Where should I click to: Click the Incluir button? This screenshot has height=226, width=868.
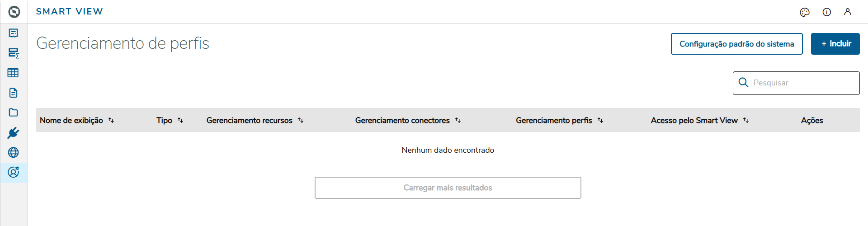pos(835,44)
